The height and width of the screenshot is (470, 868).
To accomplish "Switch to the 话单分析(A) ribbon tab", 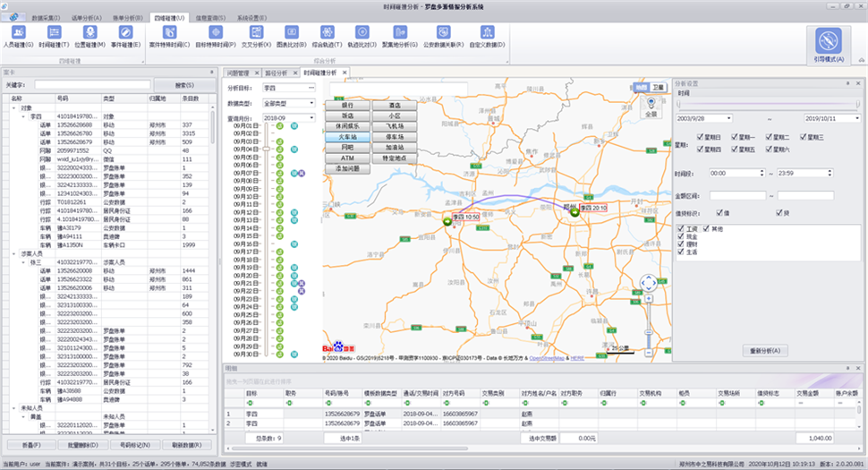I will [87, 18].
